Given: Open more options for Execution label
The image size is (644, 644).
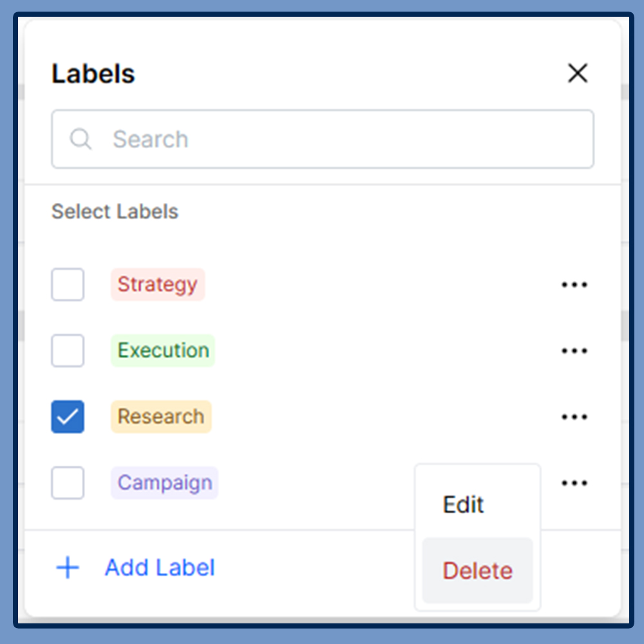Looking at the screenshot, I should coord(574,351).
